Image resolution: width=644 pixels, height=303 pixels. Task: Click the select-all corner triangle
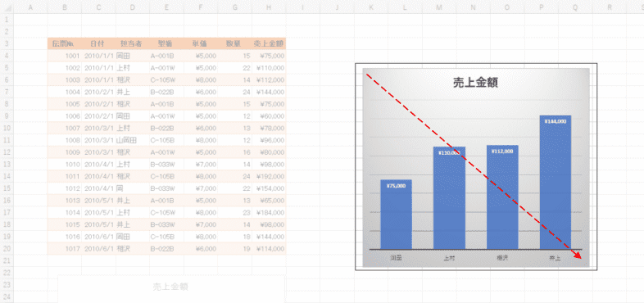(x=7, y=7)
